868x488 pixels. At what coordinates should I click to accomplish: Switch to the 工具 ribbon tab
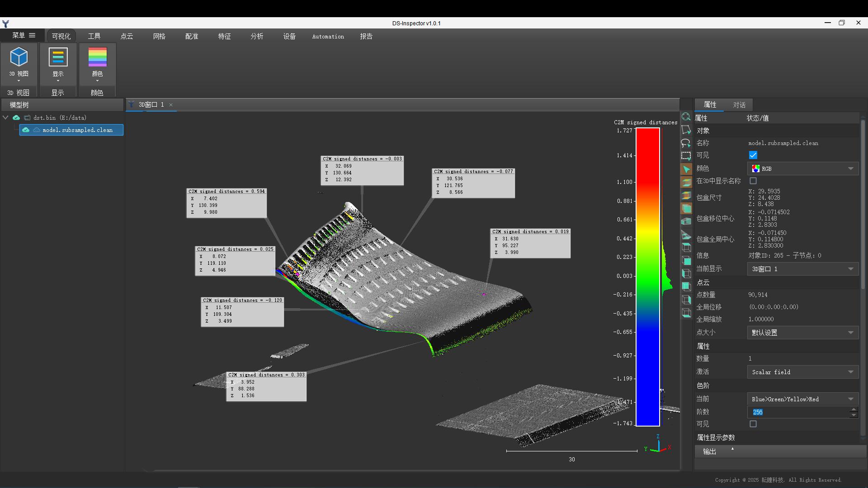(x=94, y=36)
